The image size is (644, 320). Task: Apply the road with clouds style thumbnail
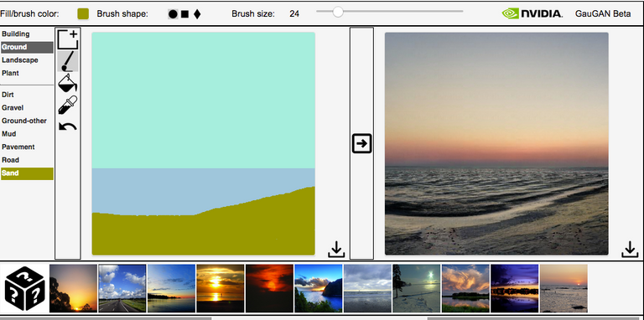[x=122, y=288]
